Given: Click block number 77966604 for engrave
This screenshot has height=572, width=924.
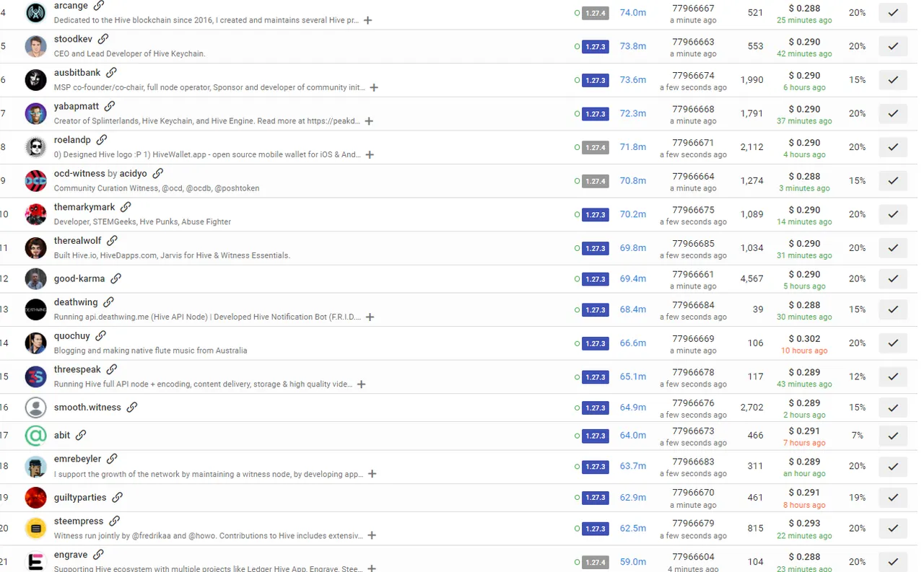Looking at the screenshot, I should [x=693, y=557].
